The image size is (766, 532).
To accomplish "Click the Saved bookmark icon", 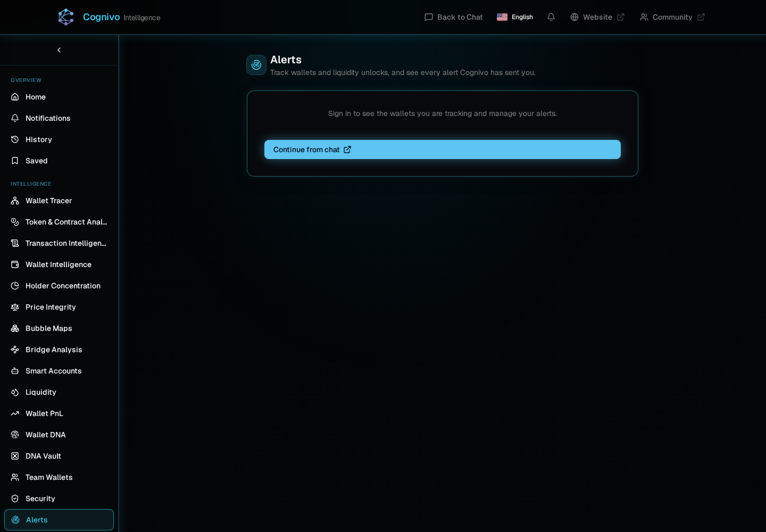I will coord(15,161).
